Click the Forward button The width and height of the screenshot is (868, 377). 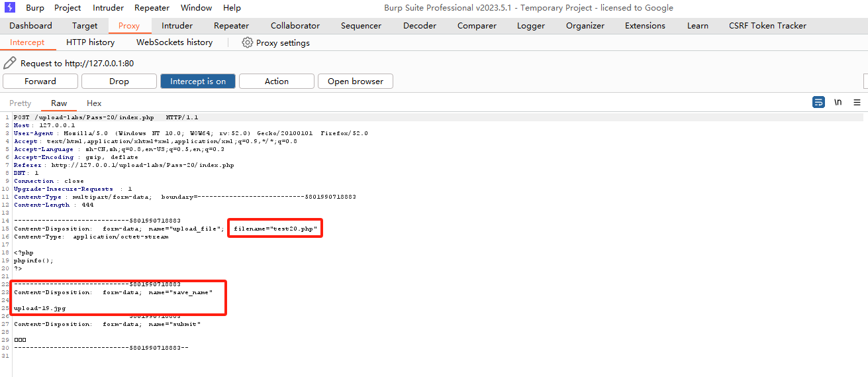tap(40, 81)
